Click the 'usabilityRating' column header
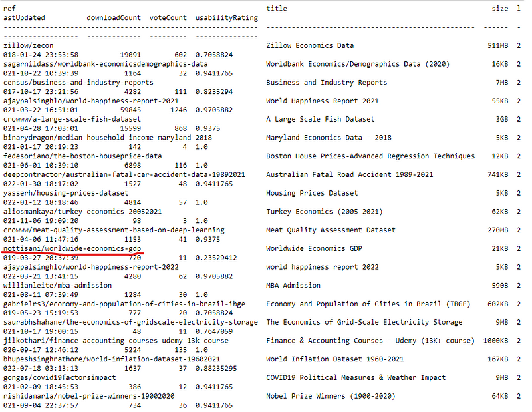The height and width of the screenshot is (412, 532). coord(227,18)
